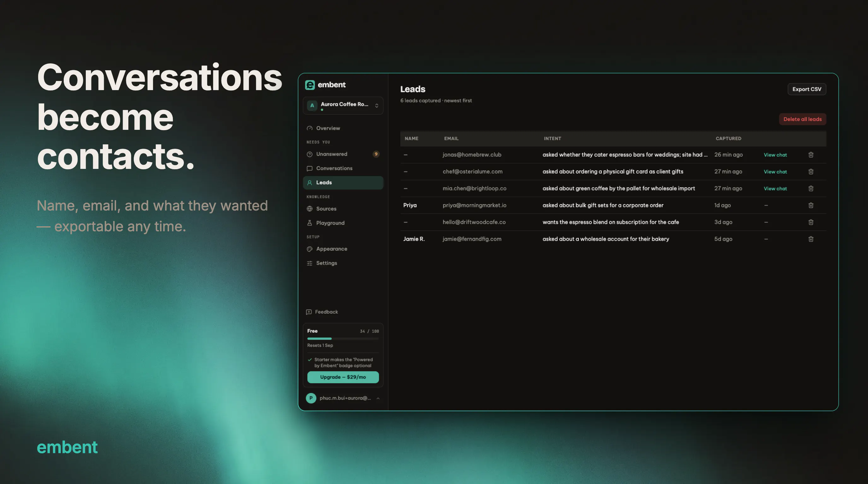Viewport: 868px width, 484px height.
Task: Click the Conversations chat bubble icon
Action: (x=309, y=168)
